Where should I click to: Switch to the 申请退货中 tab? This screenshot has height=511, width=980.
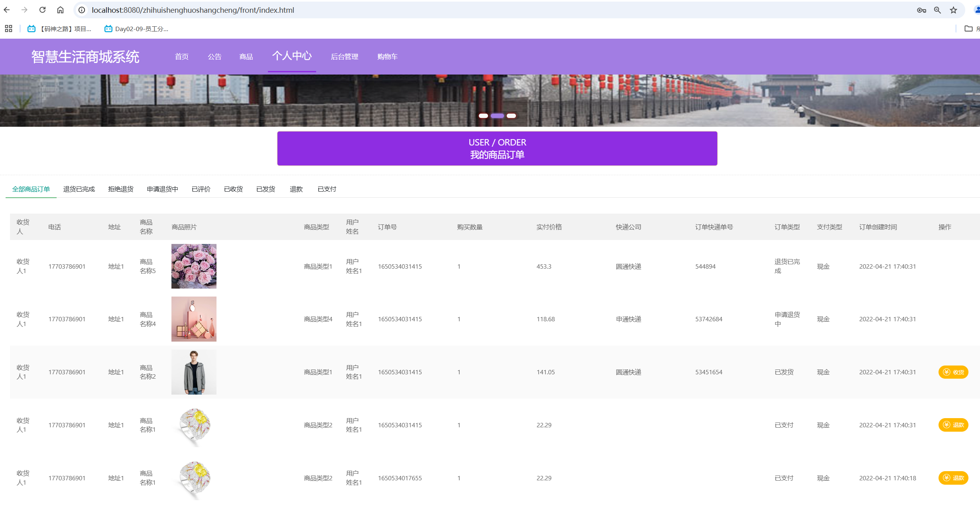(x=162, y=189)
